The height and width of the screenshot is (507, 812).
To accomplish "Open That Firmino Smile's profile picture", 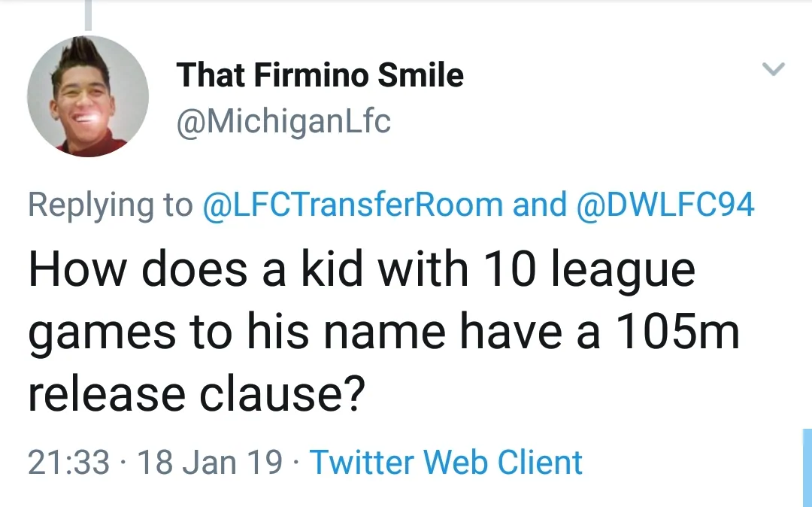I will click(88, 96).
